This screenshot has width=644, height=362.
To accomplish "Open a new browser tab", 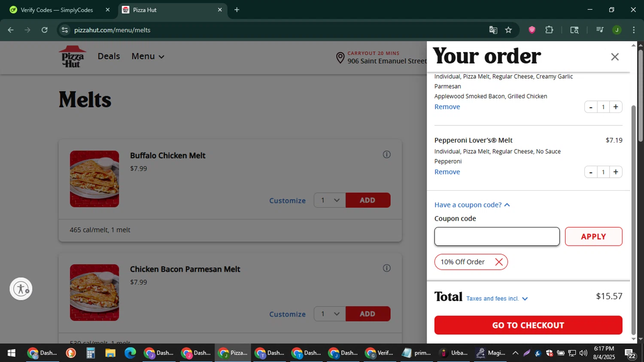I will click(237, 10).
